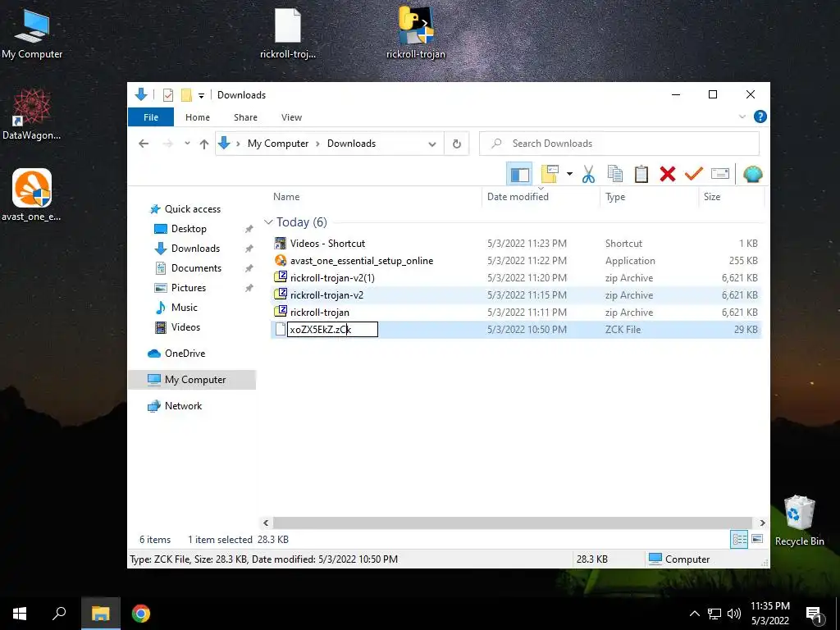Image resolution: width=840 pixels, height=630 pixels.
Task: Open the Home ribbon tab
Action: click(x=198, y=117)
